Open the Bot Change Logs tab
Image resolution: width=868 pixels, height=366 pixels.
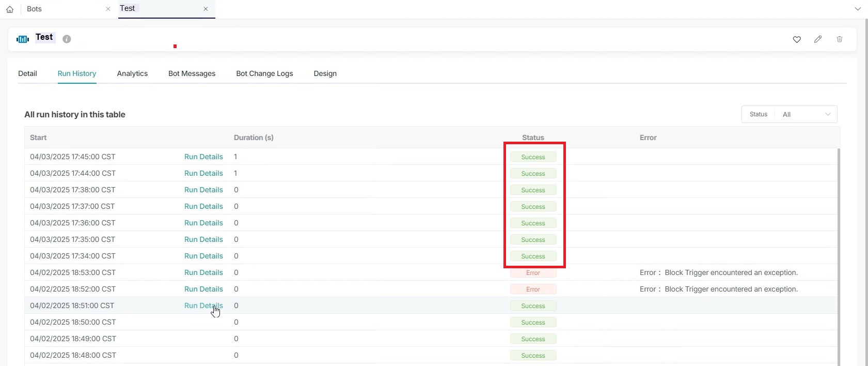click(x=264, y=73)
